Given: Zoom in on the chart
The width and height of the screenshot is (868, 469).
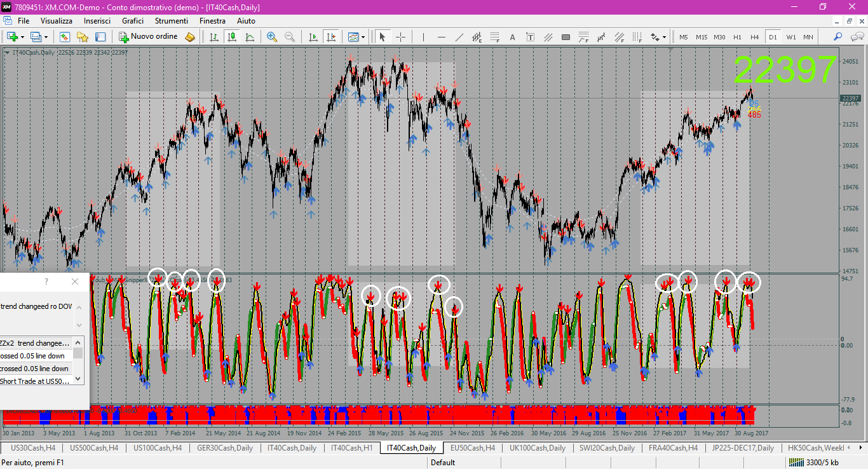Looking at the screenshot, I should point(272,37).
